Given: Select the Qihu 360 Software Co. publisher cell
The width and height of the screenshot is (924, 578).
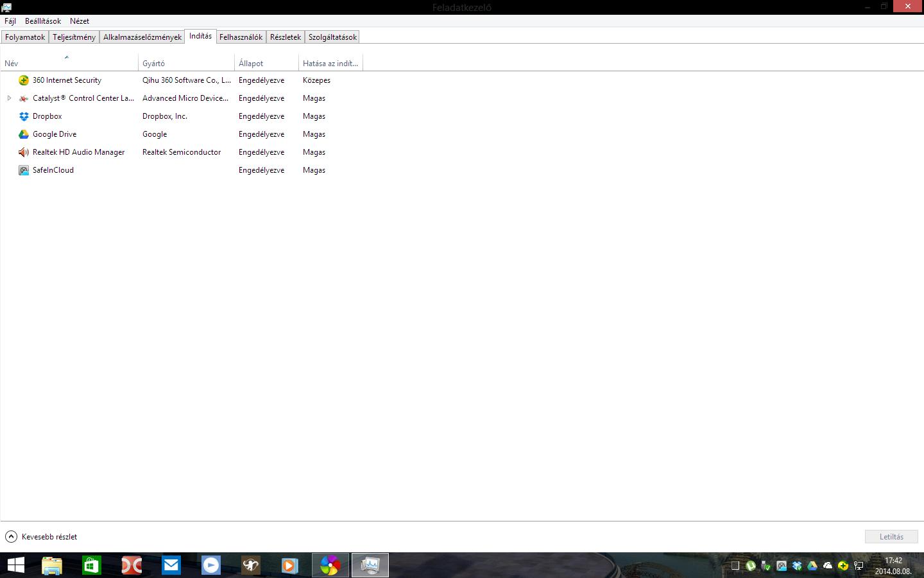Looking at the screenshot, I should tap(187, 80).
